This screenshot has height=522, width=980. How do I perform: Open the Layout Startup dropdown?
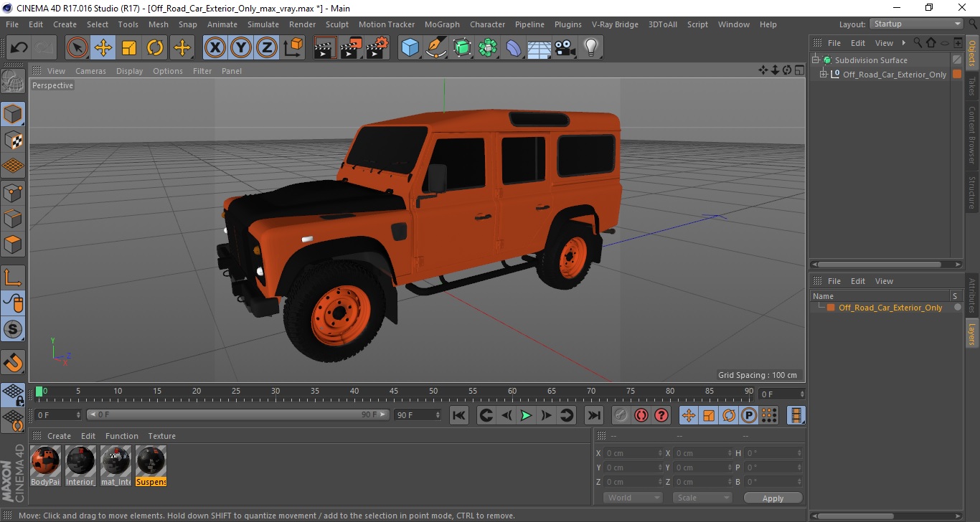click(916, 24)
